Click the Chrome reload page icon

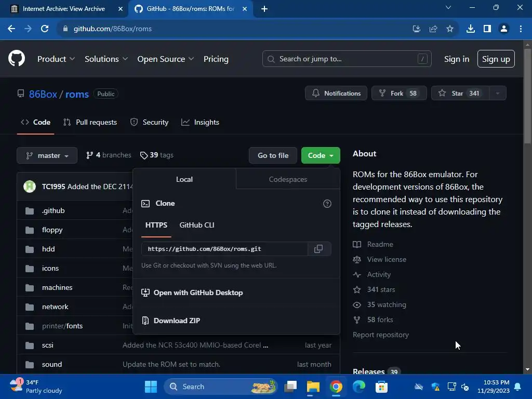click(x=45, y=29)
